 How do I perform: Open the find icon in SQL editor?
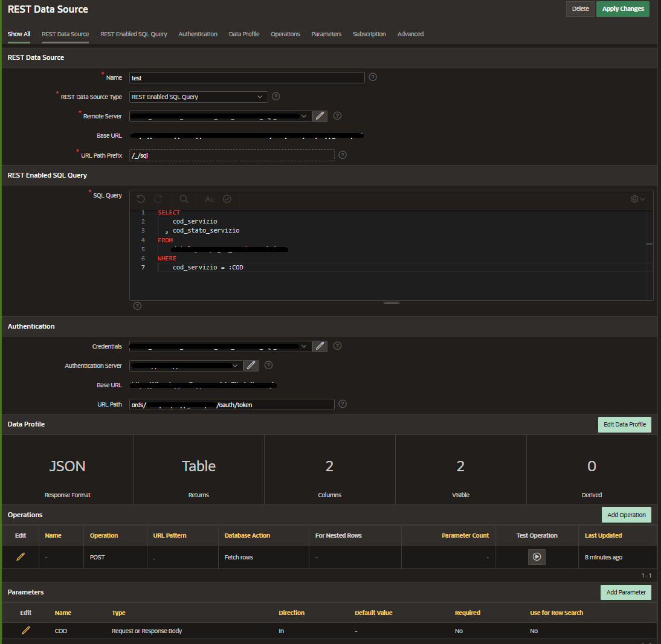click(184, 199)
